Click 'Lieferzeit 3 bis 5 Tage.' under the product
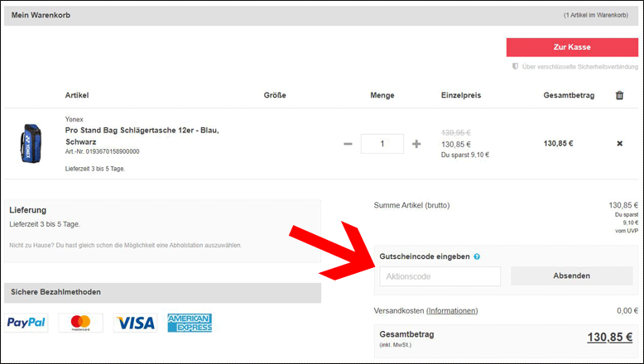The image size is (644, 364). tap(95, 169)
